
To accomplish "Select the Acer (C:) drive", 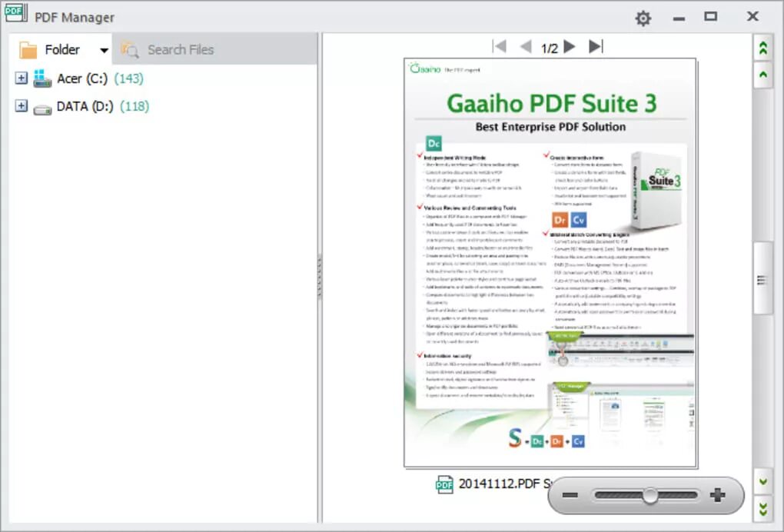I will point(82,78).
